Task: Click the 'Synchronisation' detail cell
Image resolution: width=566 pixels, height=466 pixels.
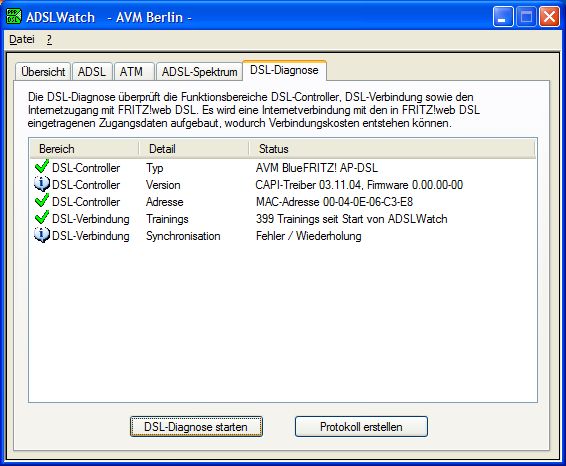Action: (x=183, y=236)
